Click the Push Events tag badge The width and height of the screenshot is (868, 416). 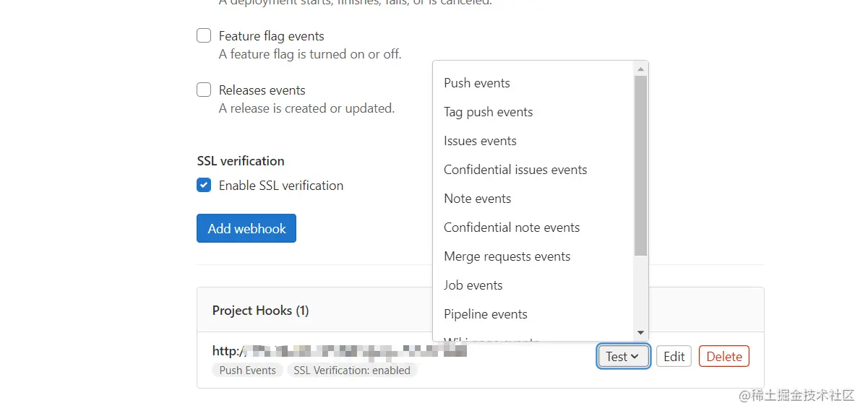point(247,370)
